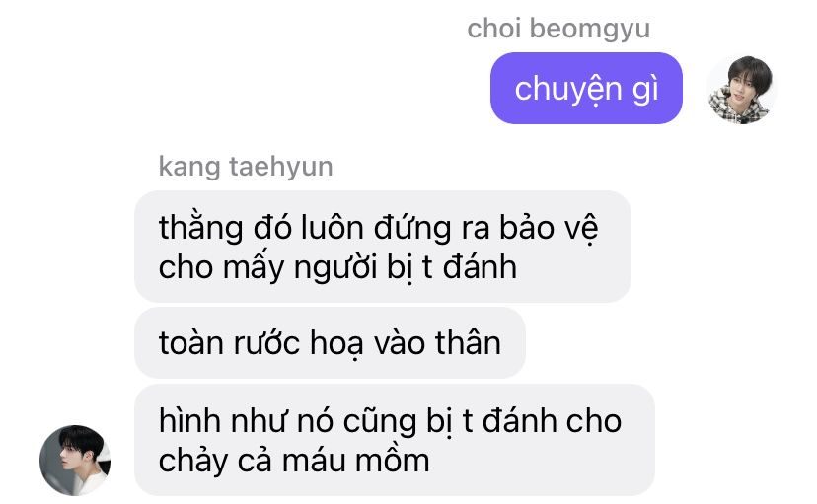The width and height of the screenshot is (817, 504).
Task: Click the word "thân" in the middle gray bubble
Action: (468, 343)
